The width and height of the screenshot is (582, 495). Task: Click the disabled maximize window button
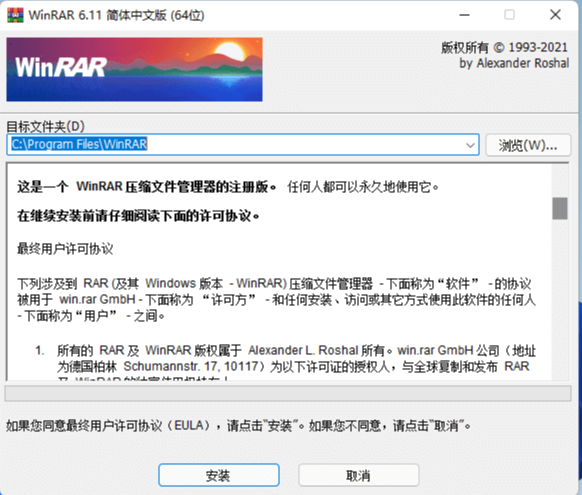pos(509,15)
